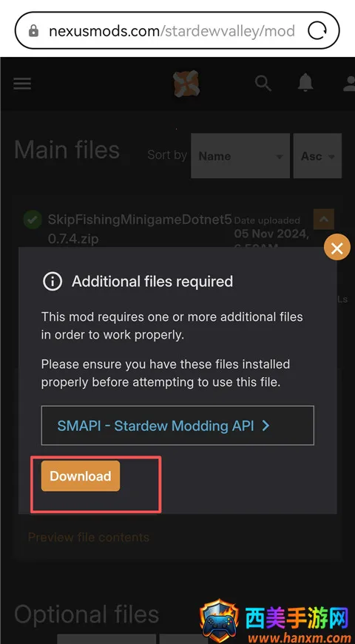Close the dialog with the orange X
This screenshot has width=355, height=644.
tap(337, 248)
